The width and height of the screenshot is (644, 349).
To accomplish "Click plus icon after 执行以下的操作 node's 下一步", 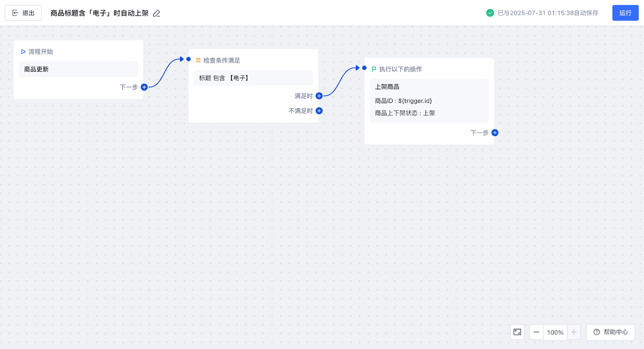I will (495, 133).
